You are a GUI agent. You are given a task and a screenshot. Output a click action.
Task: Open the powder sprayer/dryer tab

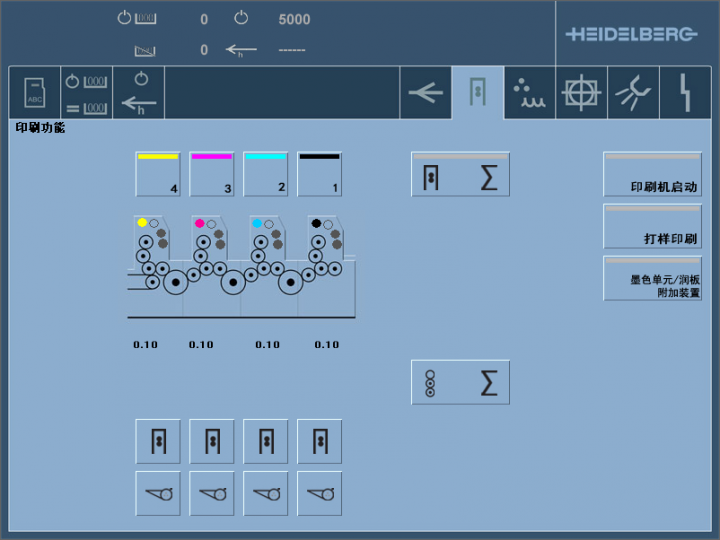click(x=530, y=92)
